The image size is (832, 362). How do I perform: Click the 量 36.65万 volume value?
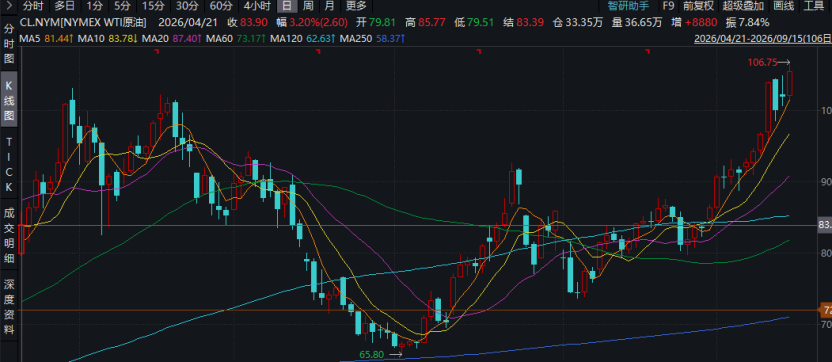pos(637,22)
